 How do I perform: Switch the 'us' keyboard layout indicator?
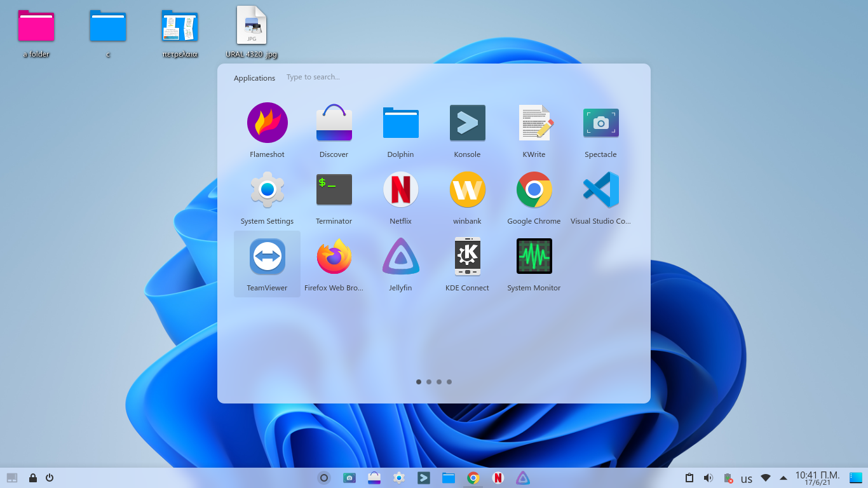pos(747,479)
